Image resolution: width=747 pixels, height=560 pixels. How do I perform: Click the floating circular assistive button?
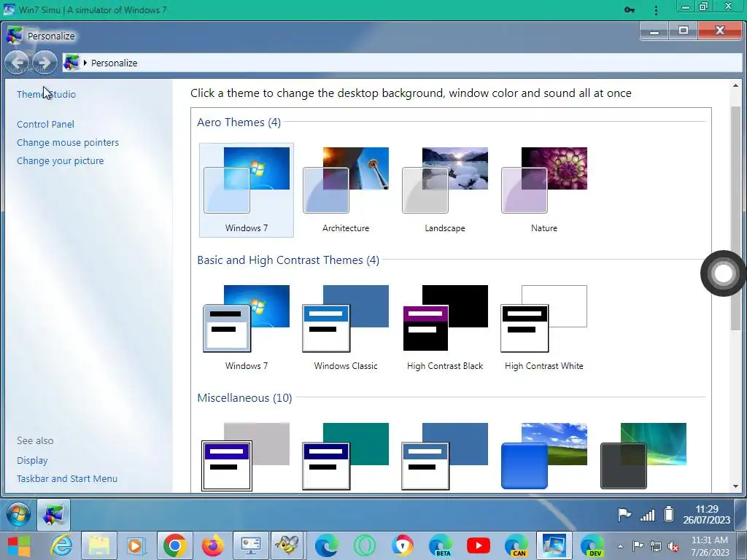pos(723,273)
